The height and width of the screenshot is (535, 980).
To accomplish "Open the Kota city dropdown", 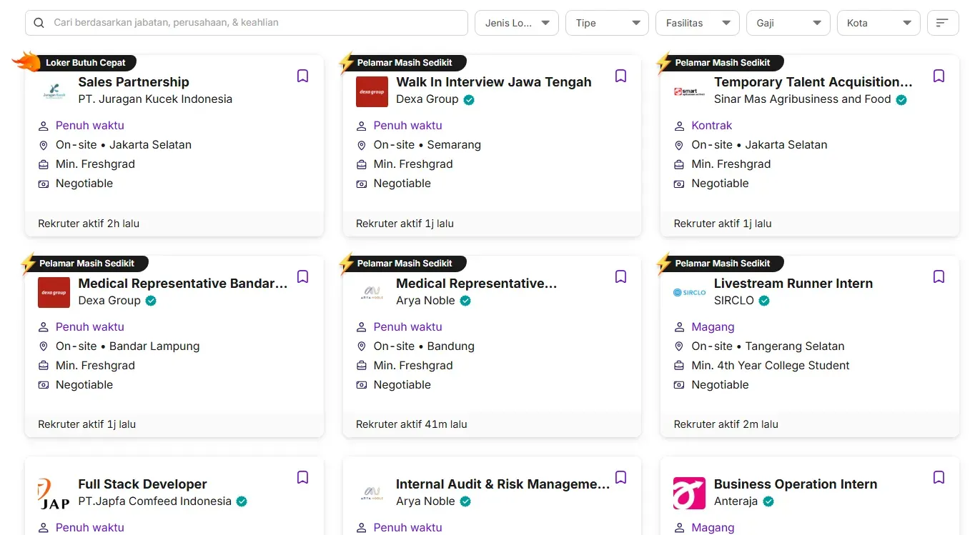I will click(878, 23).
